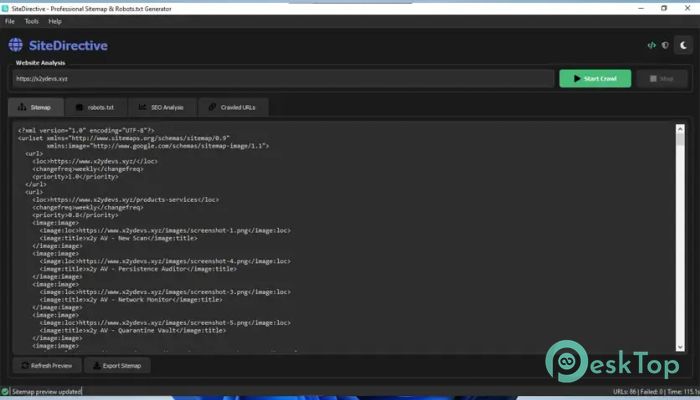Click the URLs count in status bar

pyautogui.click(x=624, y=392)
